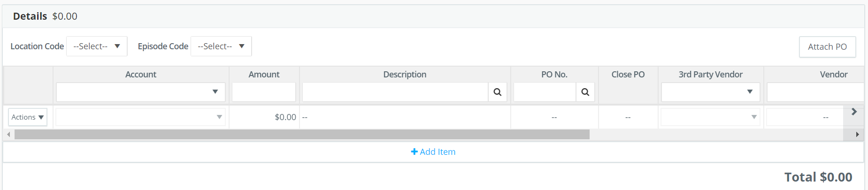Click the horizontal scrollbar thumb
The width and height of the screenshot is (868, 190).
[x=302, y=135]
